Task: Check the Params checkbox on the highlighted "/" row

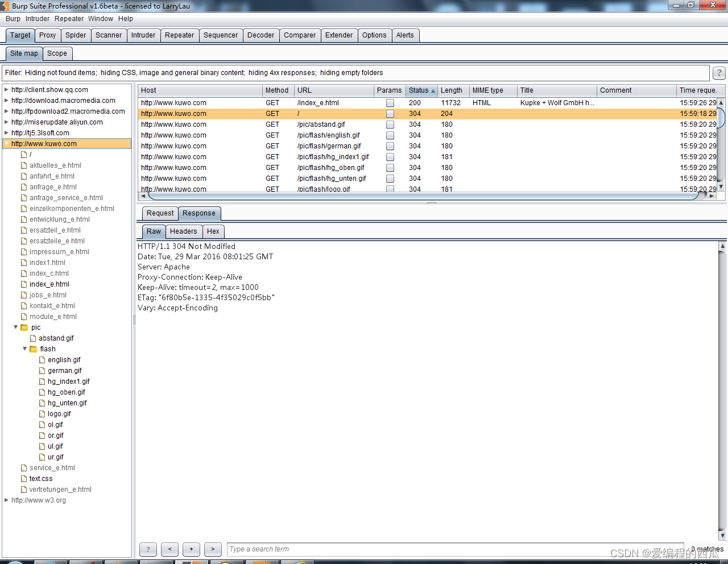Action: pos(390,113)
